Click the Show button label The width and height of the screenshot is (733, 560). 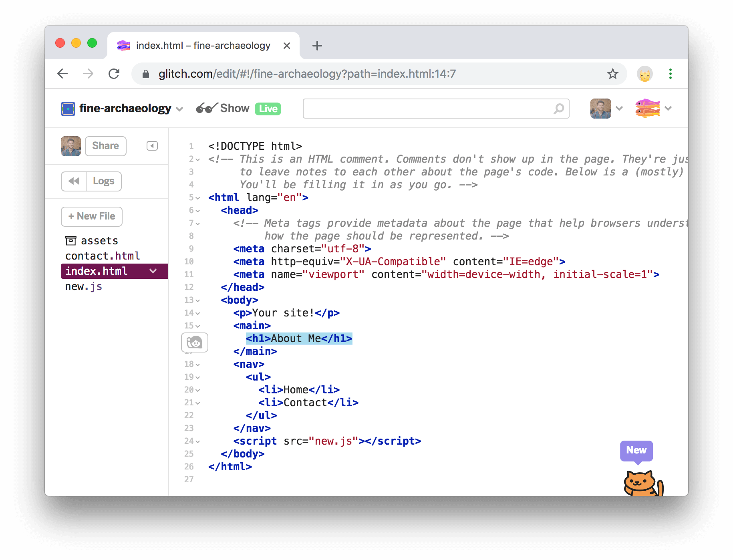pos(235,108)
